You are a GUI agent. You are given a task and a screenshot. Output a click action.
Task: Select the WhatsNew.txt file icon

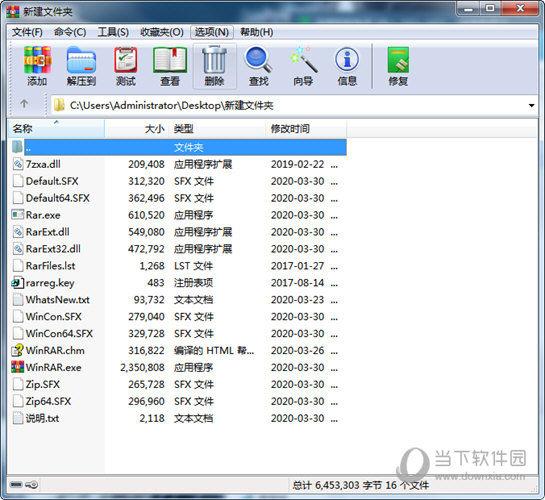click(18, 300)
